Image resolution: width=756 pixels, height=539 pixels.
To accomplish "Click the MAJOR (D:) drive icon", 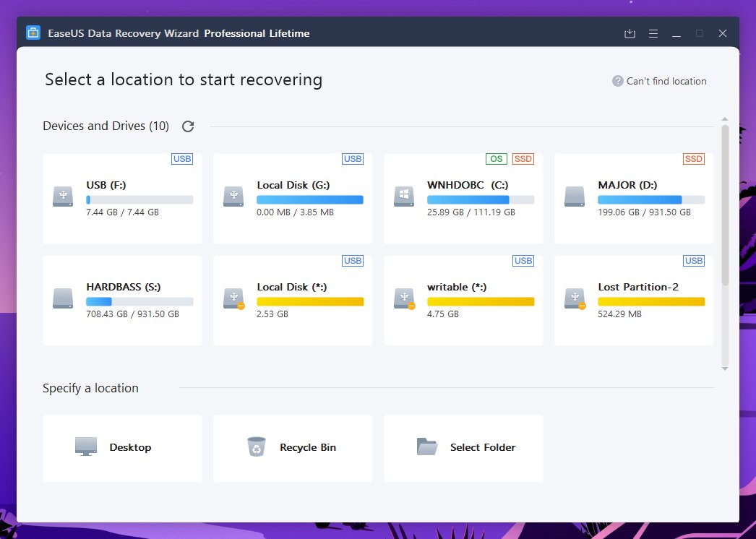I will pyautogui.click(x=575, y=197).
